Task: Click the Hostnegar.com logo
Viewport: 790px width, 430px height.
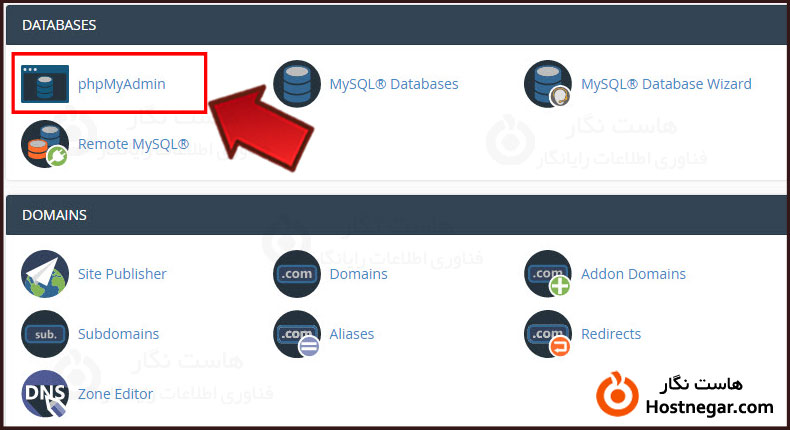Action: pos(685,396)
